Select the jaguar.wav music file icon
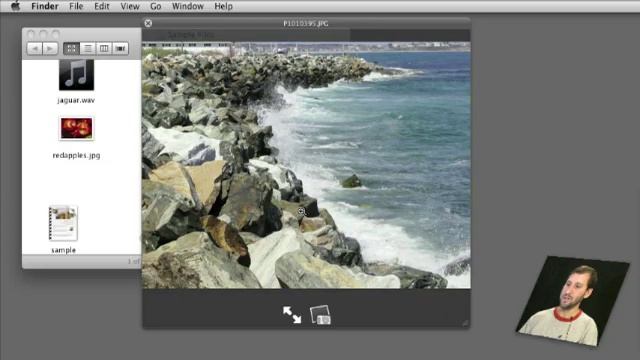The height and width of the screenshot is (360, 640). tap(76, 75)
